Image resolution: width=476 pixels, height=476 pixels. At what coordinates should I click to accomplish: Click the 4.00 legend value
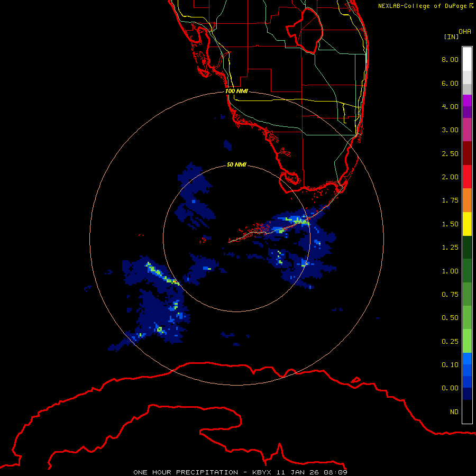point(450,106)
